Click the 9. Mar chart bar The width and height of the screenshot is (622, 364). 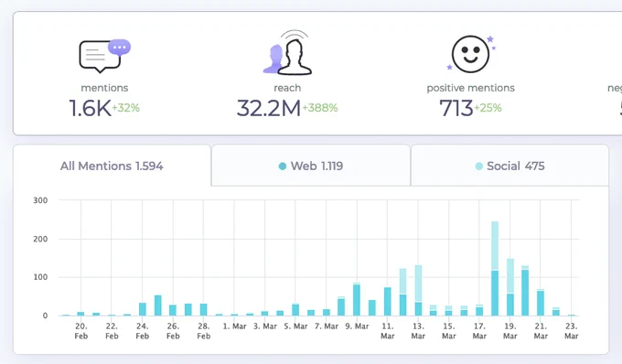(x=357, y=299)
